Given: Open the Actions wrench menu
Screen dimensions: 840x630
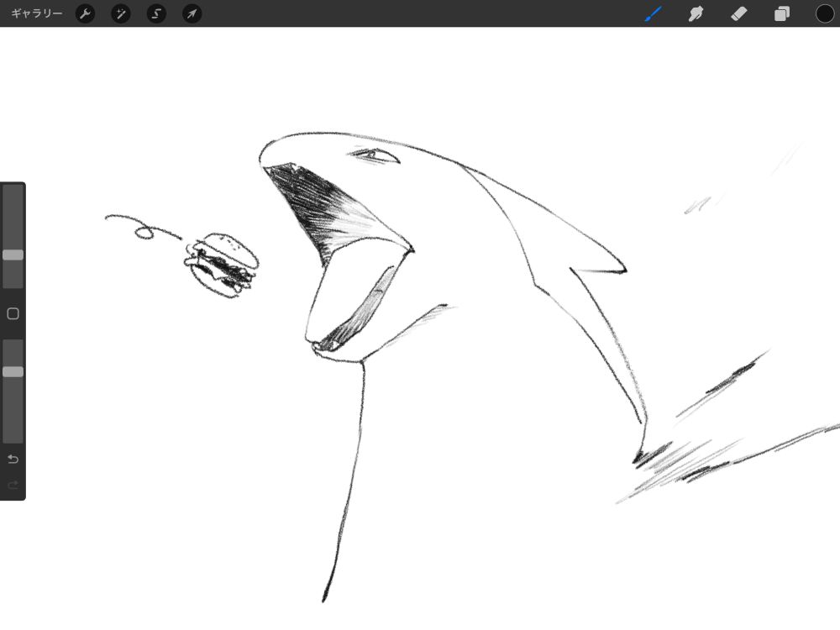Looking at the screenshot, I should (x=85, y=13).
